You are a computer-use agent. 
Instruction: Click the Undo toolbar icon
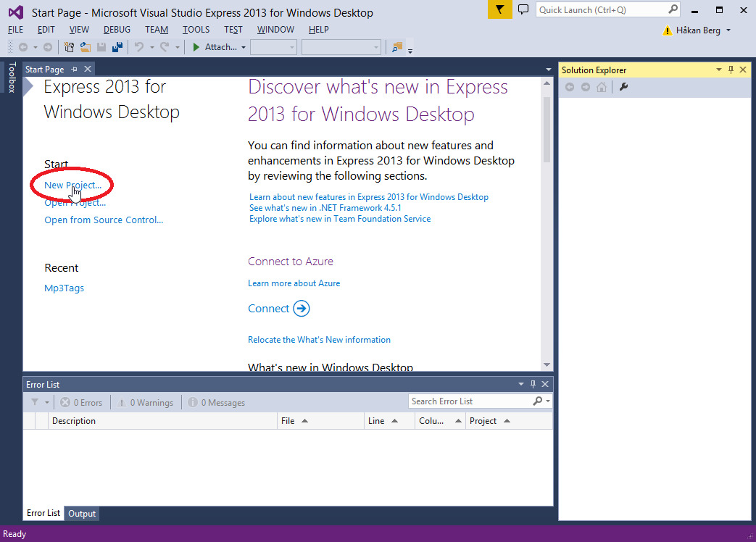139,46
